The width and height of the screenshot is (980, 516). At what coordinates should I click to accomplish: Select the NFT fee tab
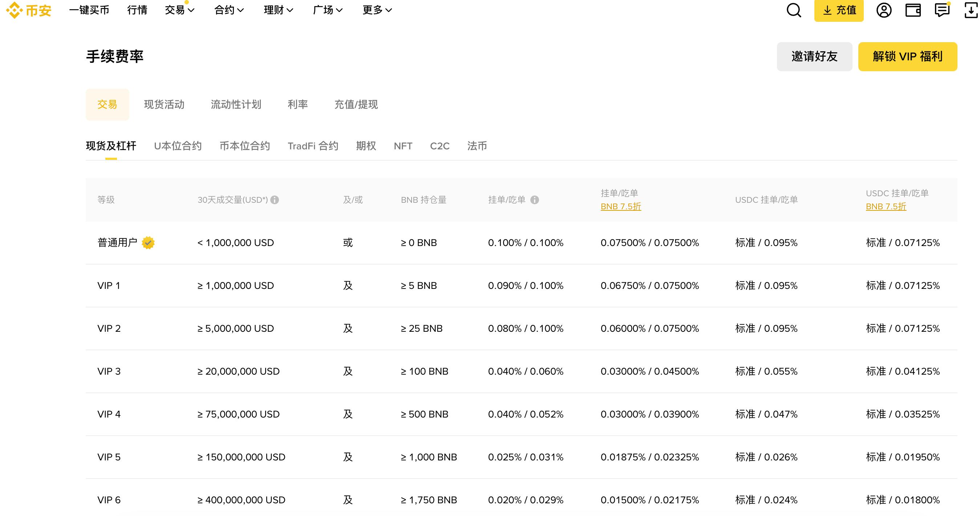point(403,146)
